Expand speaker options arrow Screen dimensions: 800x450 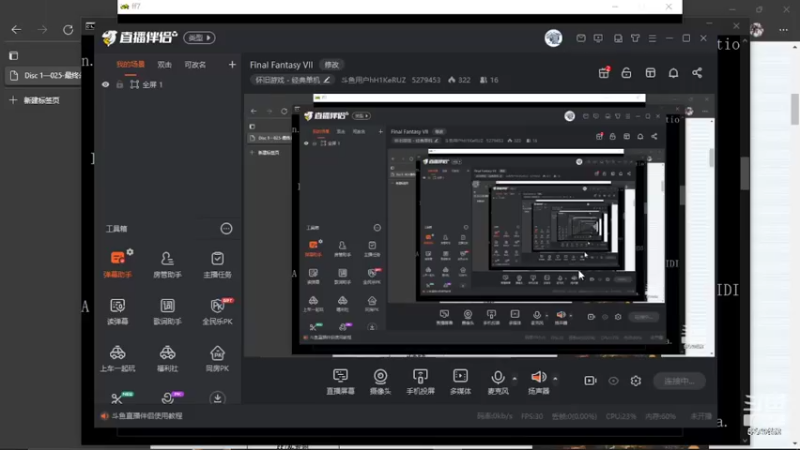555,379
